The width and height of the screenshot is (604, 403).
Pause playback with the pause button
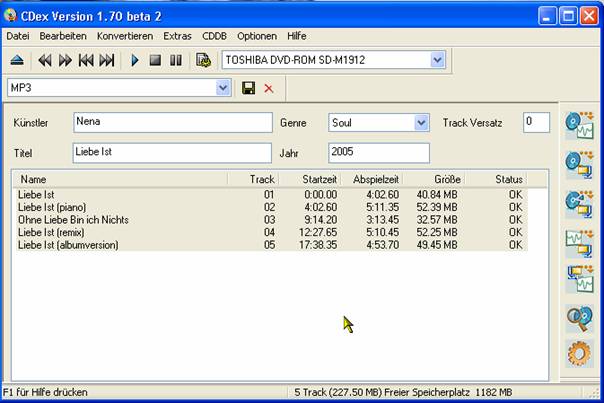click(x=176, y=60)
